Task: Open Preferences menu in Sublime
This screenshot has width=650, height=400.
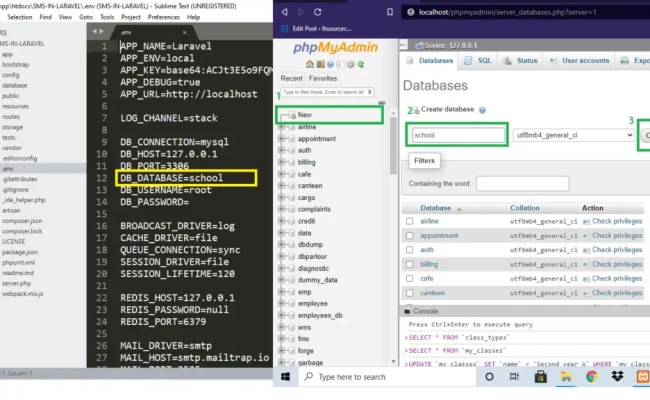Action: point(164,17)
